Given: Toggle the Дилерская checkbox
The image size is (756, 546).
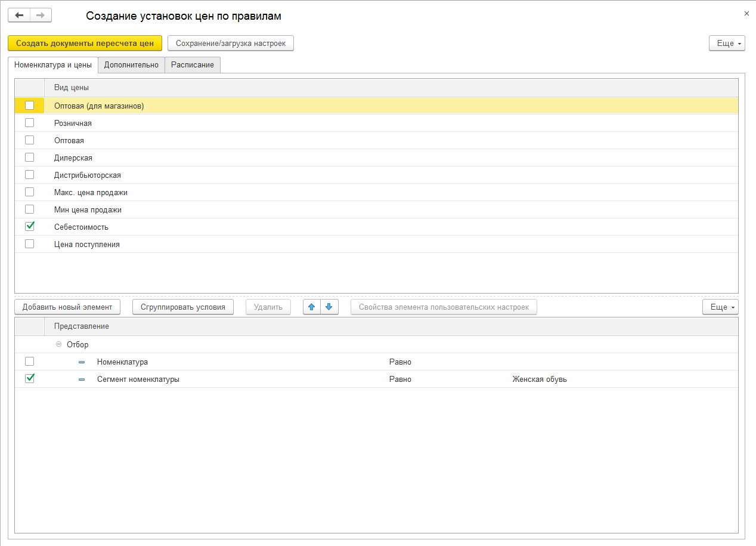Looking at the screenshot, I should pyautogui.click(x=30, y=158).
